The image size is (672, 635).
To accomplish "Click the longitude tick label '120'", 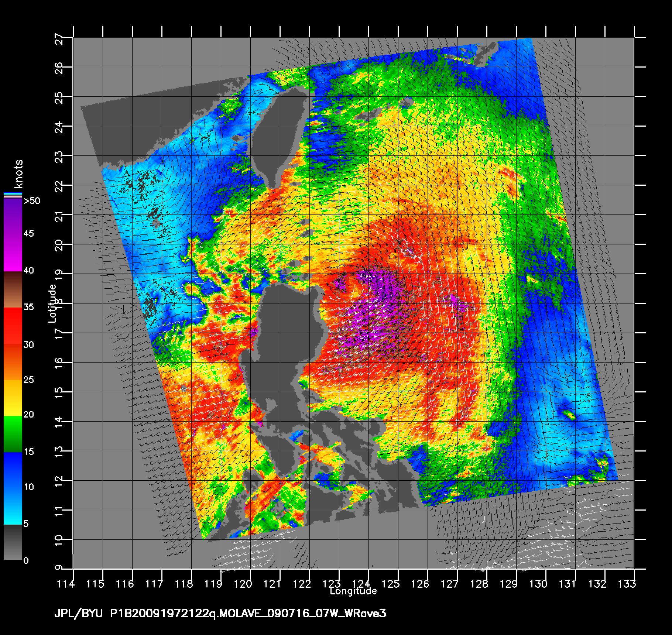I will coord(243,584).
